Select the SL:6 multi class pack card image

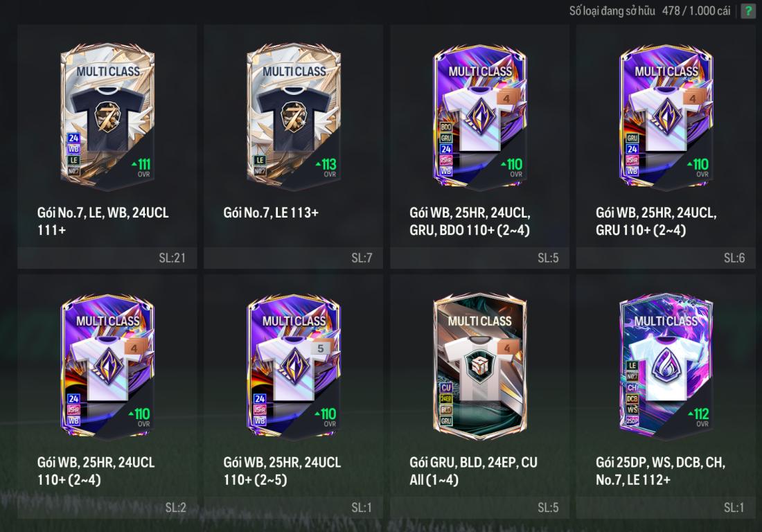[666, 116]
